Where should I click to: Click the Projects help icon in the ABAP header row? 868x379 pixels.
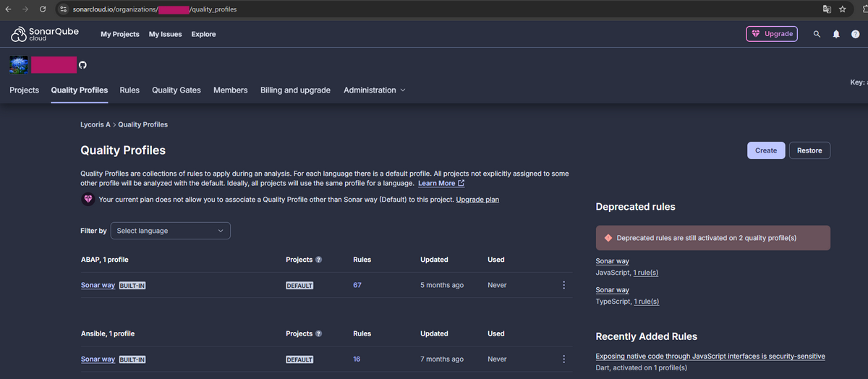(x=319, y=260)
